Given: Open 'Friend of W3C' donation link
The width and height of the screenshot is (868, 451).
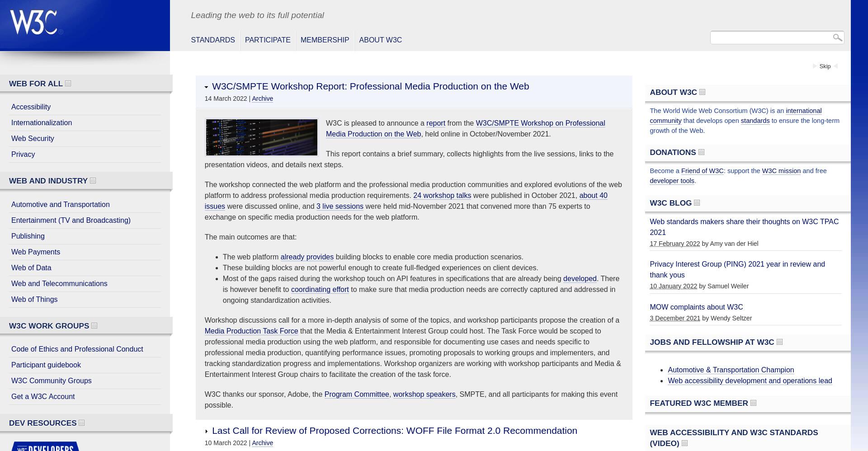Looking at the screenshot, I should pyautogui.click(x=703, y=171).
